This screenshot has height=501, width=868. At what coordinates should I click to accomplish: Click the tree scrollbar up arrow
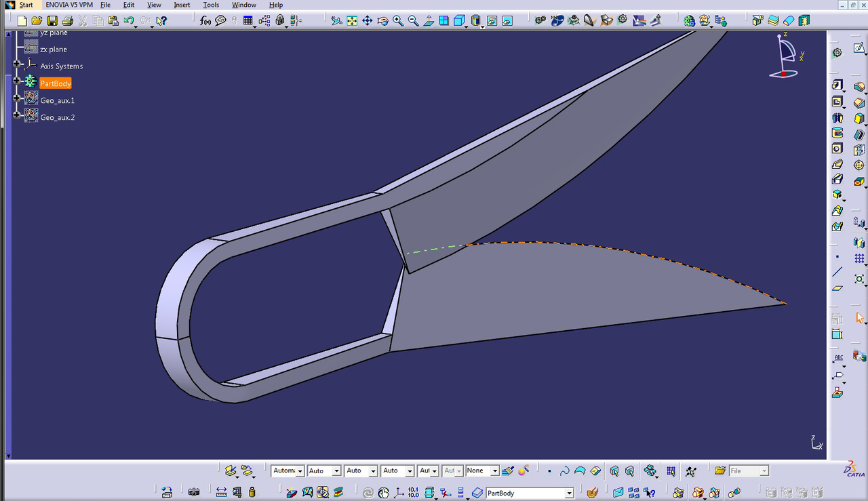tap(8, 33)
